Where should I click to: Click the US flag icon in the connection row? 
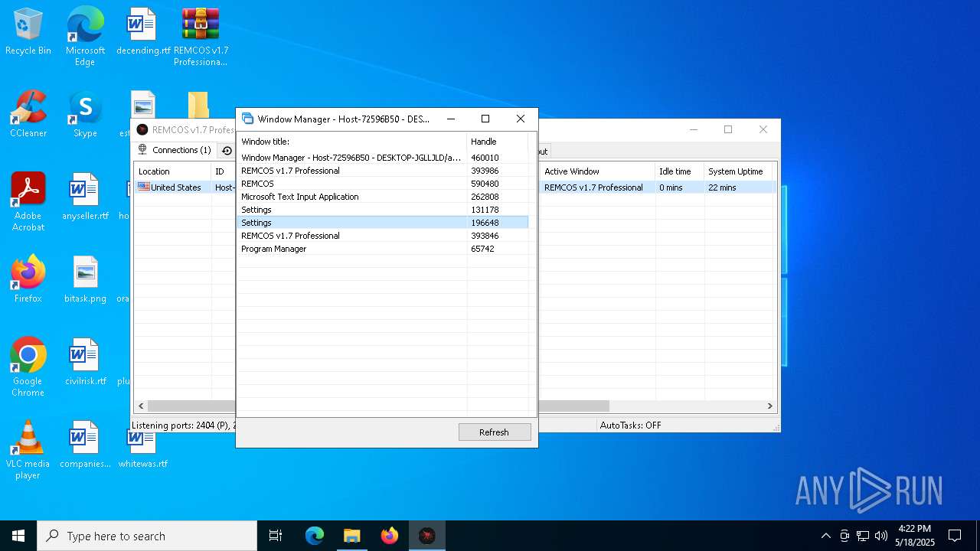[x=144, y=187]
